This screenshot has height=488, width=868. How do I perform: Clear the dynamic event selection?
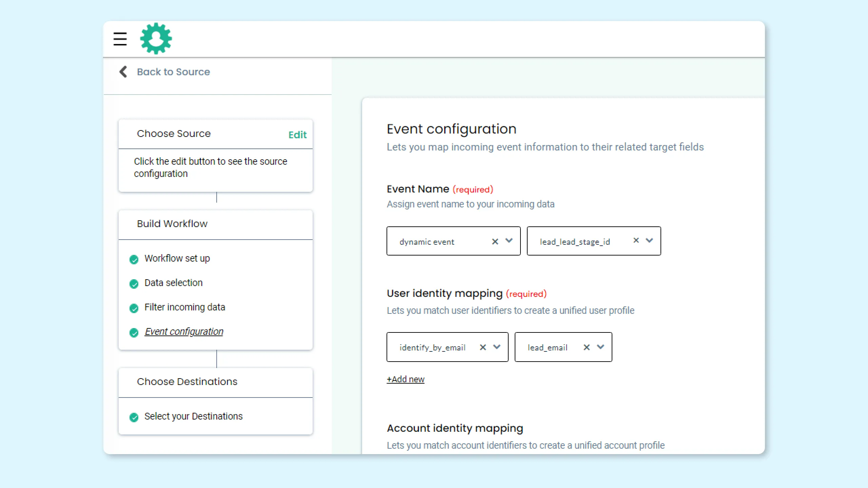[x=495, y=242]
